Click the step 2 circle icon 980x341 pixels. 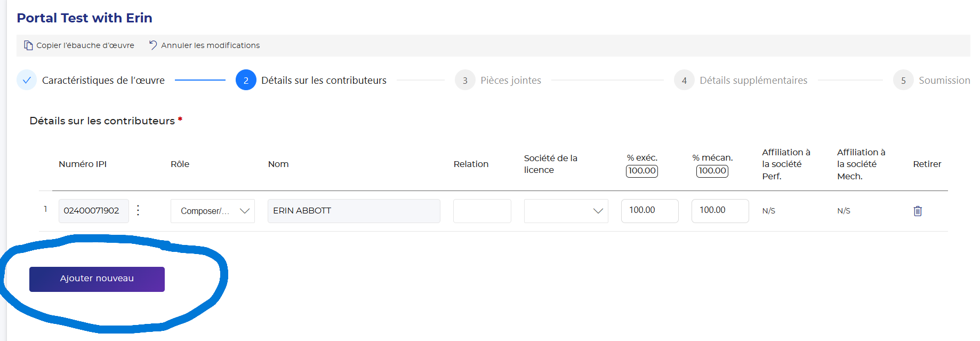pos(246,80)
